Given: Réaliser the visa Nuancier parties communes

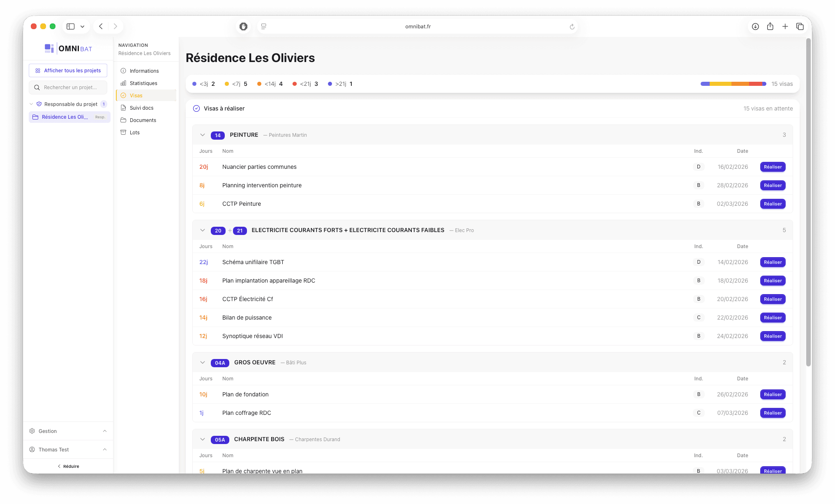Looking at the screenshot, I should [x=773, y=167].
